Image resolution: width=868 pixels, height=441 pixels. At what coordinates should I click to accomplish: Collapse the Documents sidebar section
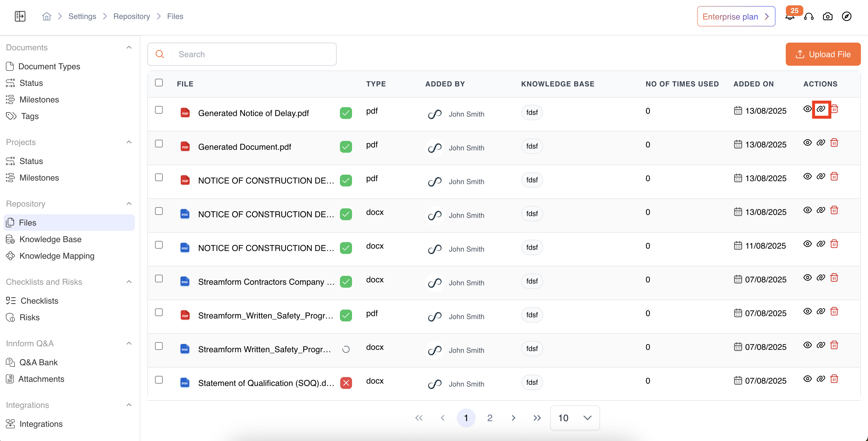pyautogui.click(x=129, y=48)
